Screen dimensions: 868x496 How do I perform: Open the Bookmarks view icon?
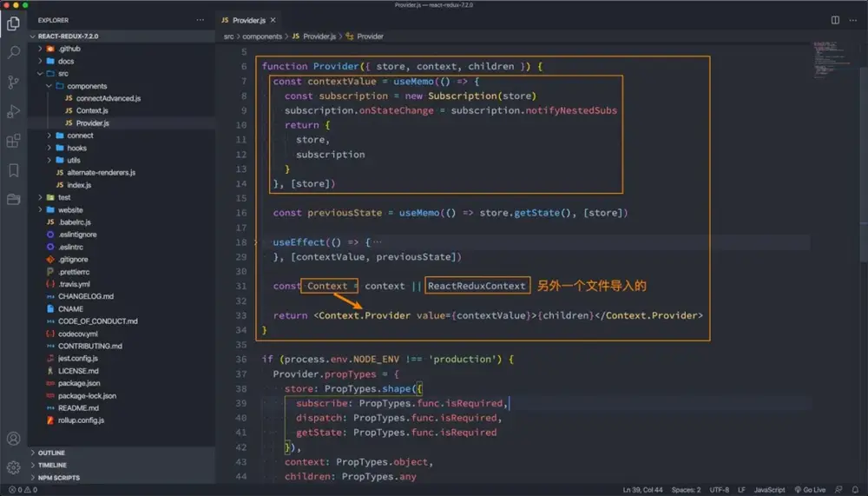13,170
